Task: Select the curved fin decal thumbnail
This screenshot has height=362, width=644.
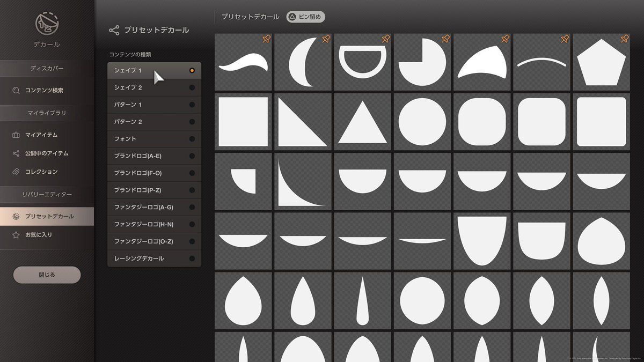Action: (482, 62)
